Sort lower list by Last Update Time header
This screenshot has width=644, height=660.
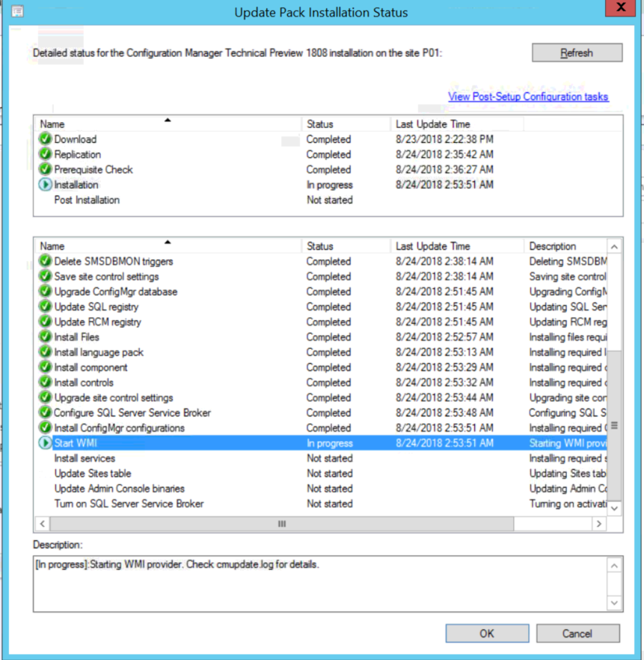point(457,245)
